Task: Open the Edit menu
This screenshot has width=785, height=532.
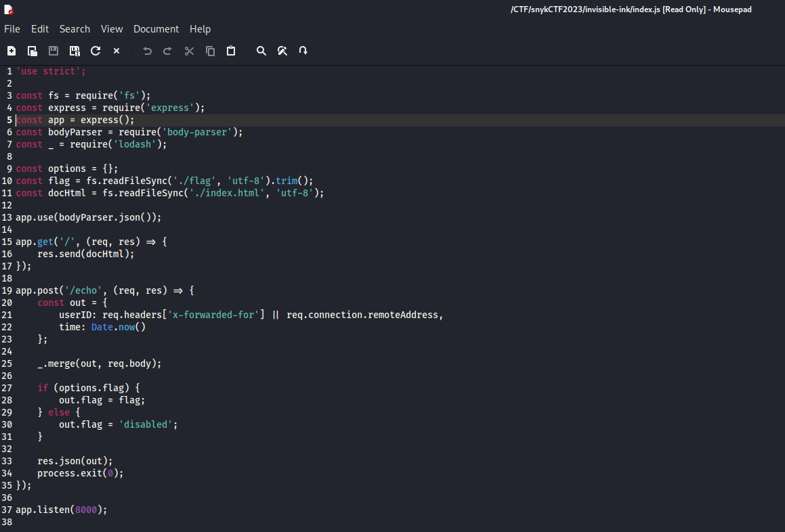Action: point(40,29)
